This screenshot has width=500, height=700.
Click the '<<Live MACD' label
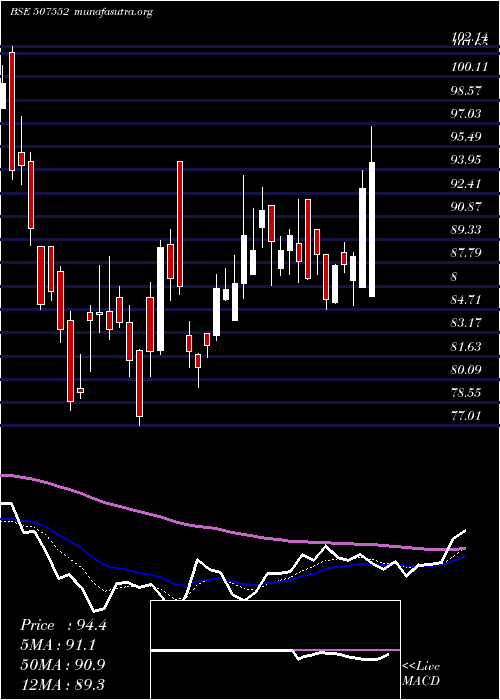coord(421,674)
